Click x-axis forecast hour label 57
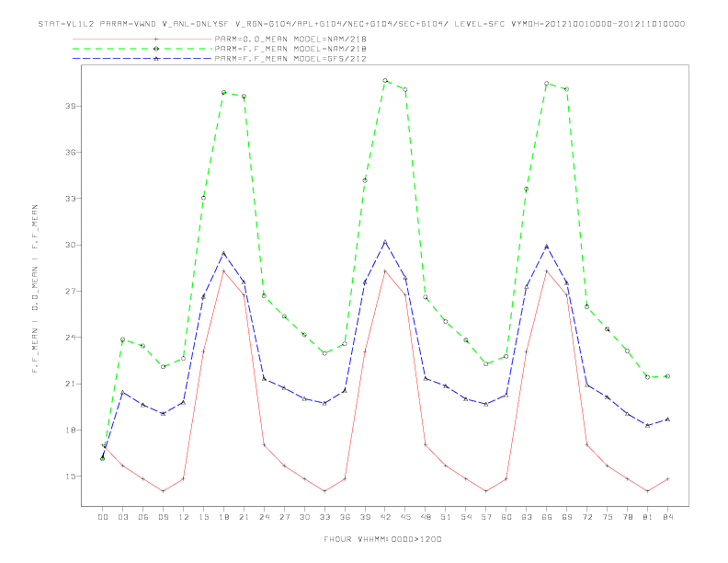 [x=486, y=517]
